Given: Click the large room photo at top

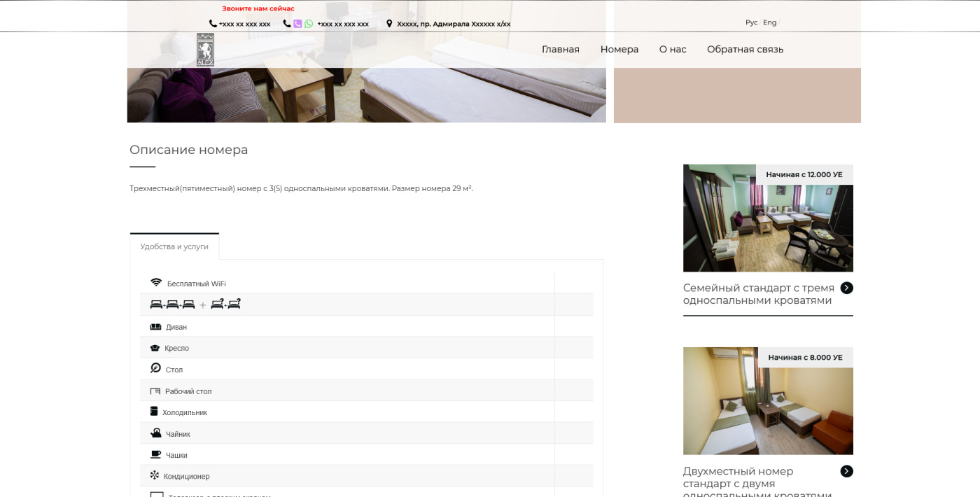Looking at the screenshot, I should tap(366, 95).
